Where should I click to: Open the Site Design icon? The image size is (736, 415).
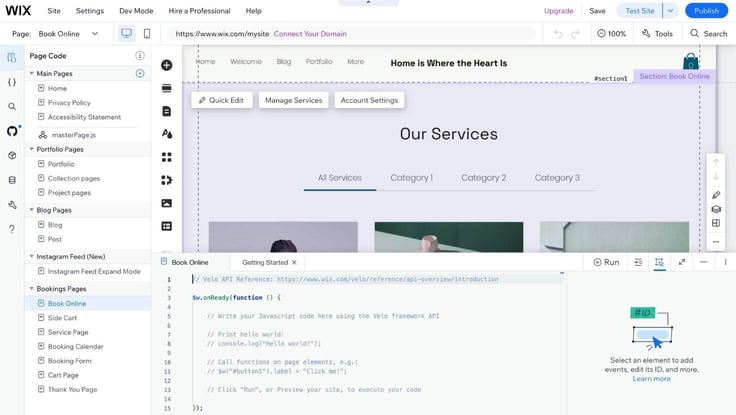167,134
